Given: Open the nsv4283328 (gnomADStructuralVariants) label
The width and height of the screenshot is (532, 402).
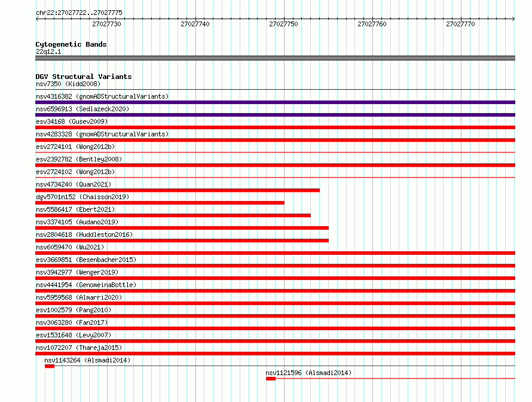Looking at the screenshot, I should click(x=102, y=134).
